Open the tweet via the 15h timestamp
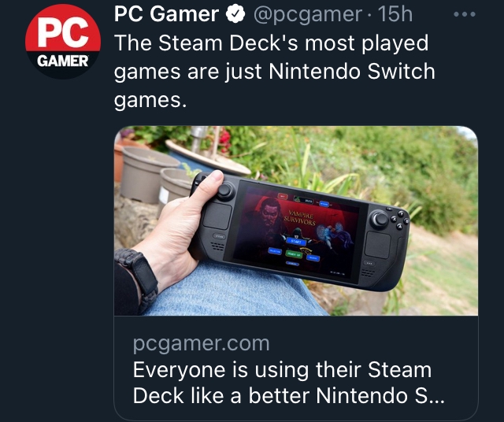The width and height of the screenshot is (504, 422). point(395,14)
